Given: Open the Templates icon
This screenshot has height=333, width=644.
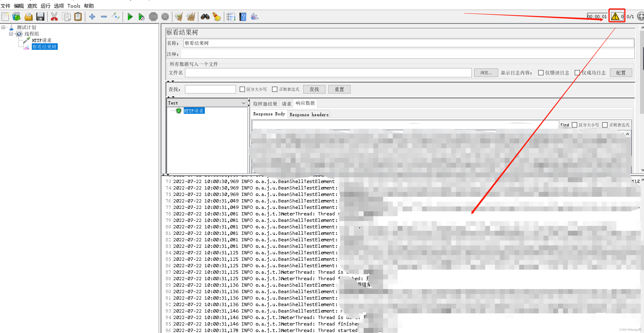Looking at the screenshot, I should [16, 17].
